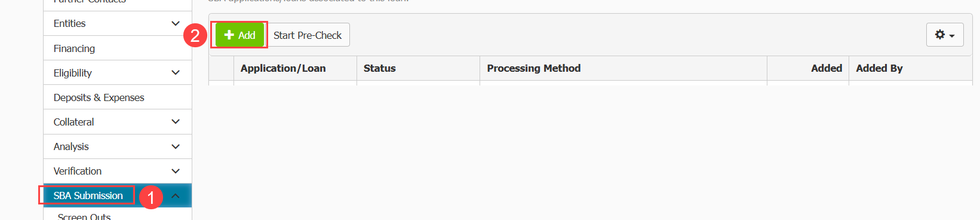Click the plus icon on Add
980x220 pixels.
click(x=229, y=35)
